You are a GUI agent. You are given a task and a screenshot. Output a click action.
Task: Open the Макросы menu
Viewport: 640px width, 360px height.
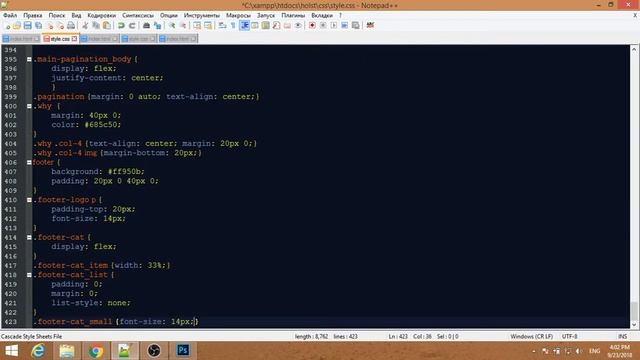tap(238, 15)
